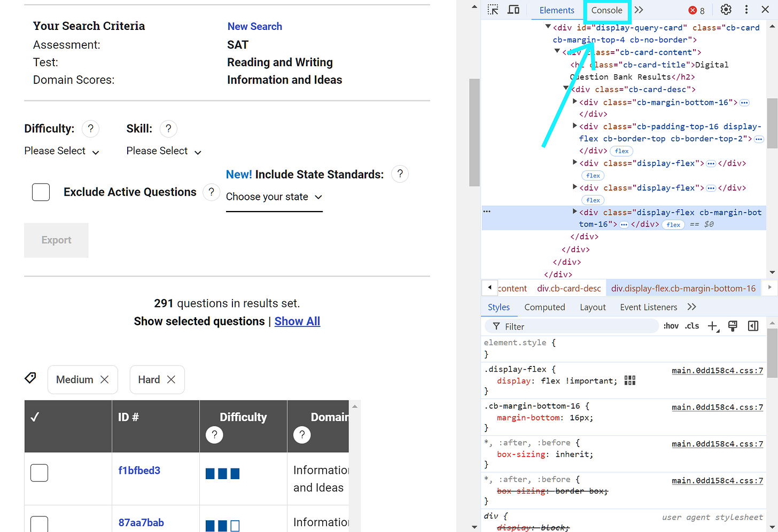Click the ID # column header
This screenshot has height=532, width=778.
[x=155, y=426]
